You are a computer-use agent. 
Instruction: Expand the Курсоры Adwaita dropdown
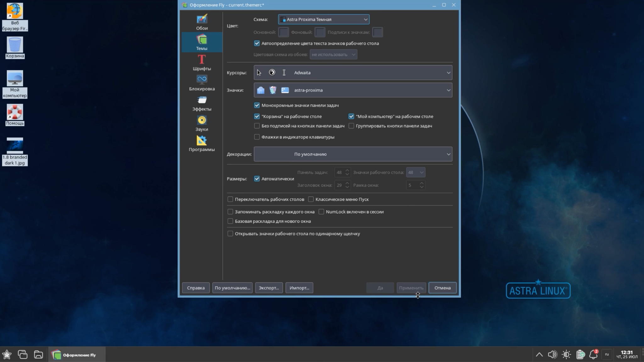(x=353, y=73)
